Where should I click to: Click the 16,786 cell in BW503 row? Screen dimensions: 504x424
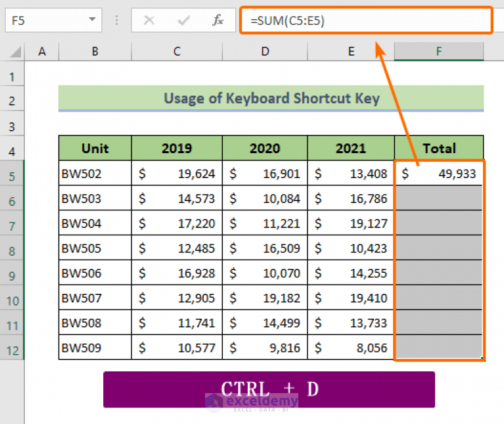(351, 199)
